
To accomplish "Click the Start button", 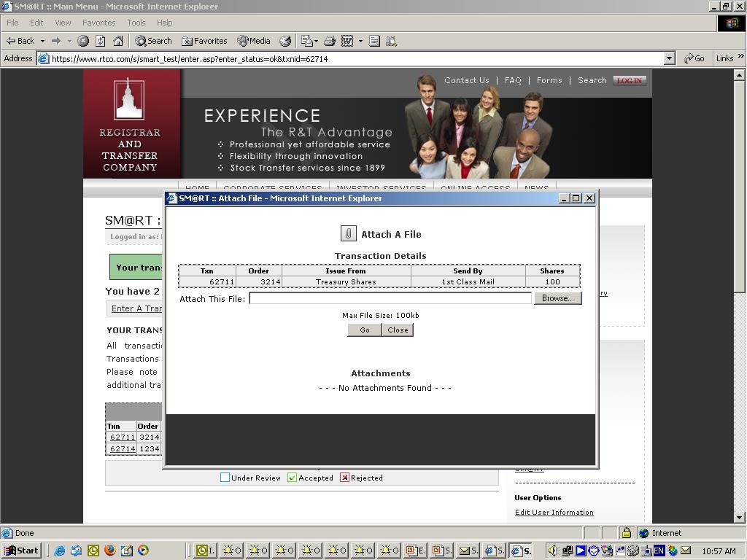I will tap(21, 551).
